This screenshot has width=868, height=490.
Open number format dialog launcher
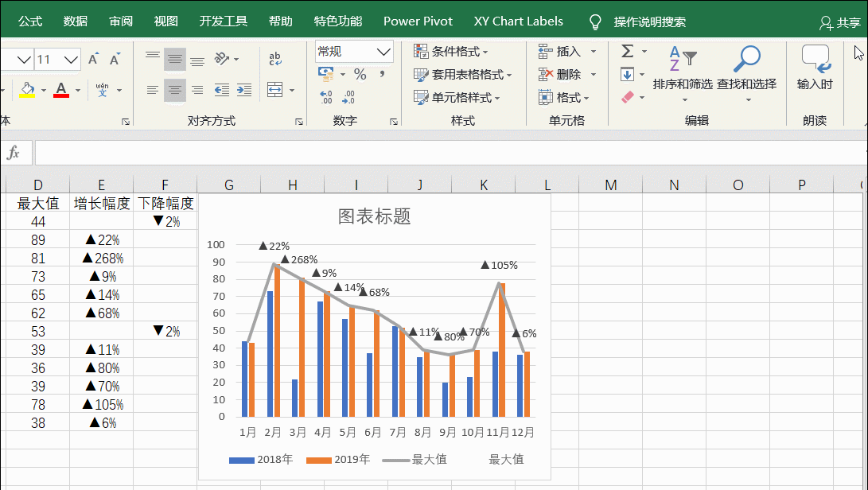(394, 121)
